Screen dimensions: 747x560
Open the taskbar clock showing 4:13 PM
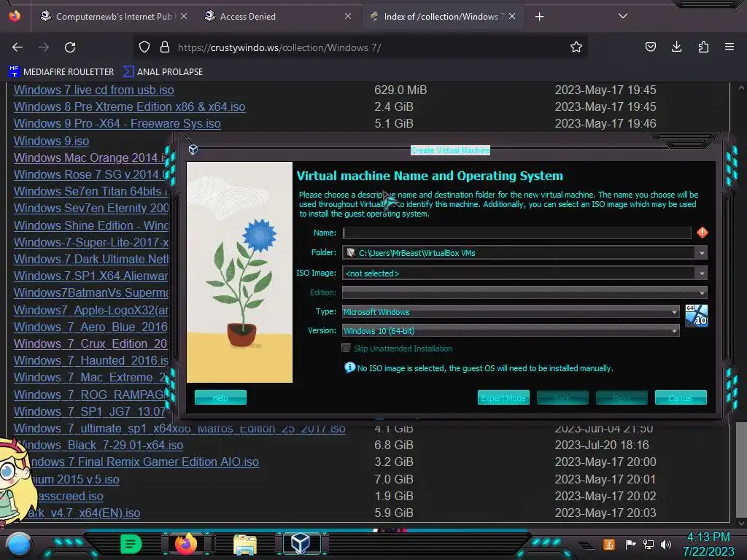708,544
